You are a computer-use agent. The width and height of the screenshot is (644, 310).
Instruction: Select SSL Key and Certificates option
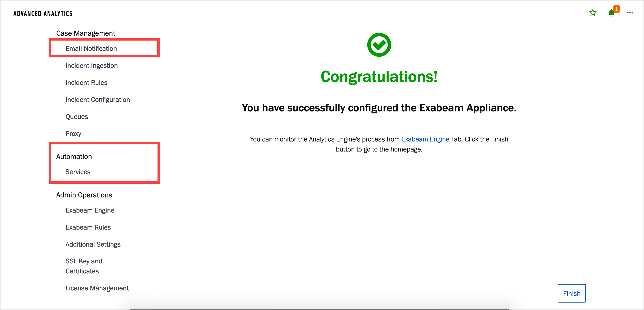[84, 266]
